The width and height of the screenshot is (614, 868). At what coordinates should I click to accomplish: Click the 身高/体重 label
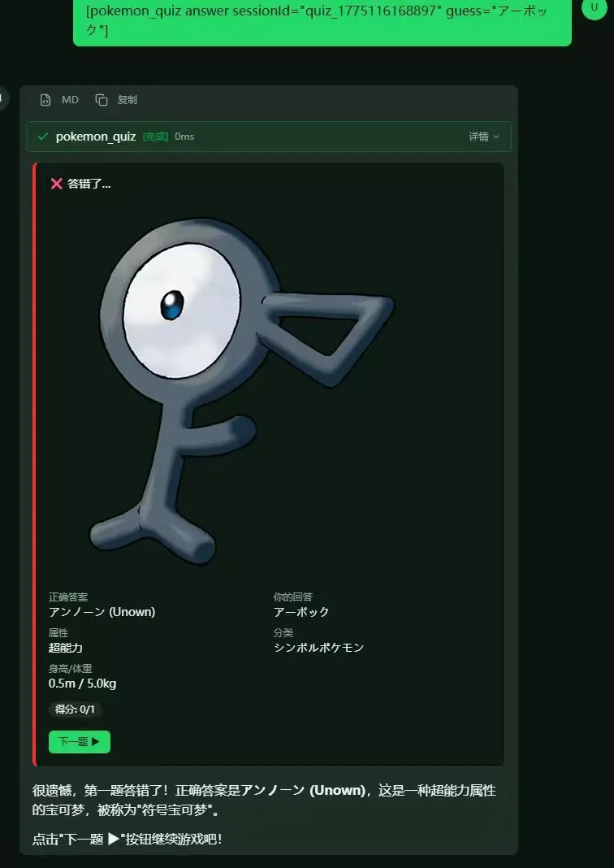click(70, 669)
